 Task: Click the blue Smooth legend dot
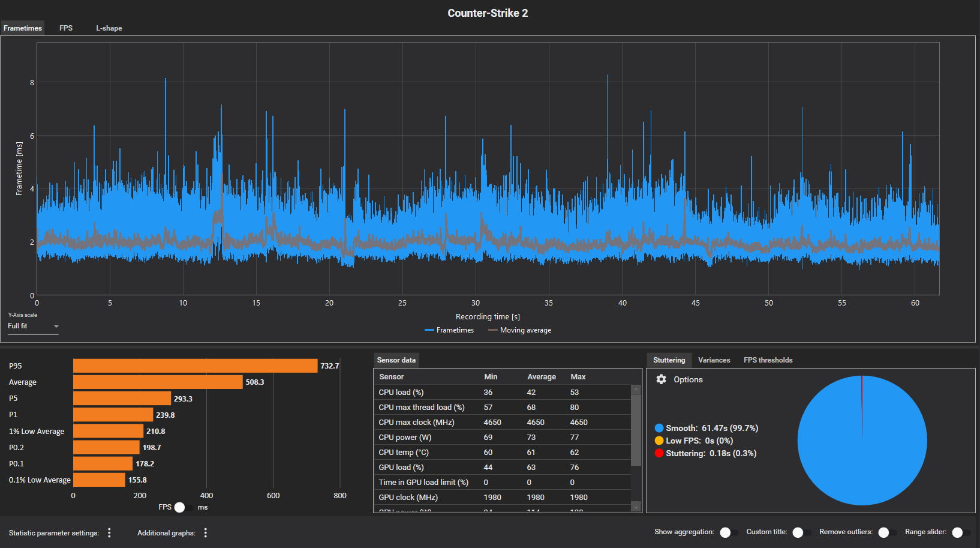click(x=659, y=428)
